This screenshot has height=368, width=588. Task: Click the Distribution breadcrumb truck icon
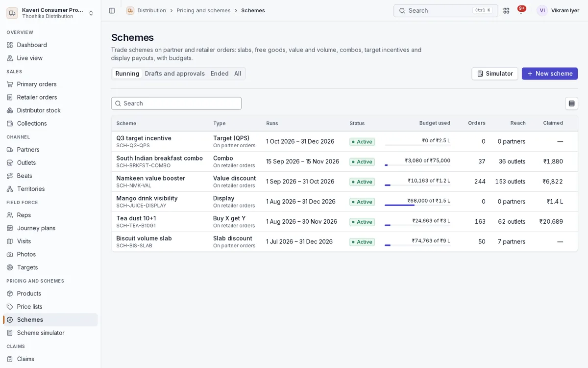pyautogui.click(x=130, y=10)
